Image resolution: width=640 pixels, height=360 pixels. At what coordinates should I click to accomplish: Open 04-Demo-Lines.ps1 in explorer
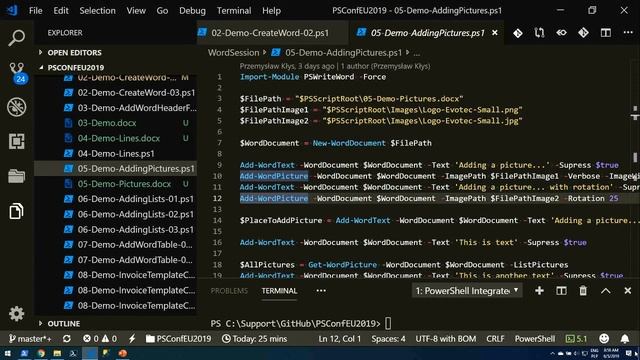(116, 153)
